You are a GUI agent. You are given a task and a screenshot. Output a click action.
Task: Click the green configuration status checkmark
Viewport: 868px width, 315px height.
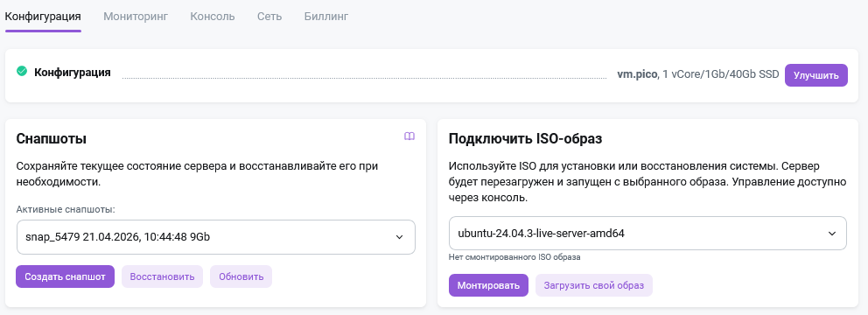pos(22,71)
